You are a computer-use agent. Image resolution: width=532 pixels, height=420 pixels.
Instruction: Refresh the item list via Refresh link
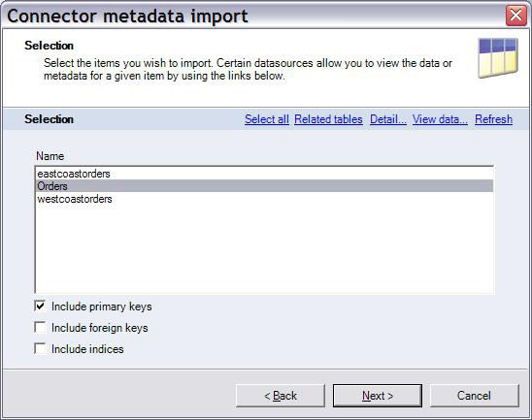tap(494, 119)
